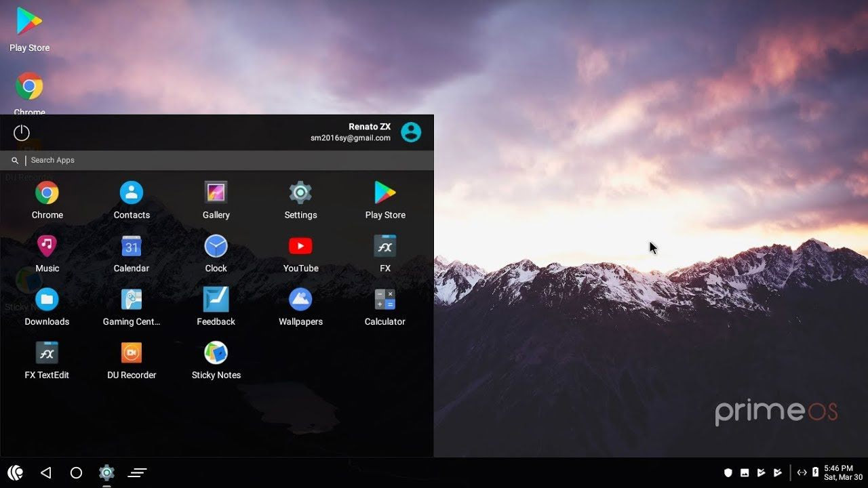The height and width of the screenshot is (488, 868).
Task: Toggle the PrimeOS start menu button in taskbar
Action: click(x=16, y=472)
